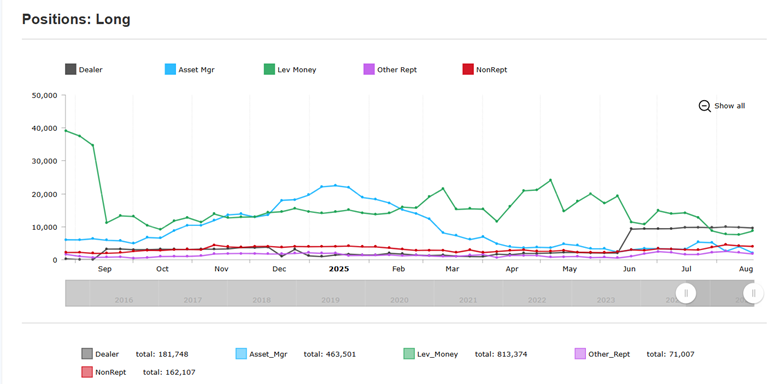This screenshot has width=781, height=384.
Task: Grab the left range handle of the time scrollbar
Action: click(686, 293)
